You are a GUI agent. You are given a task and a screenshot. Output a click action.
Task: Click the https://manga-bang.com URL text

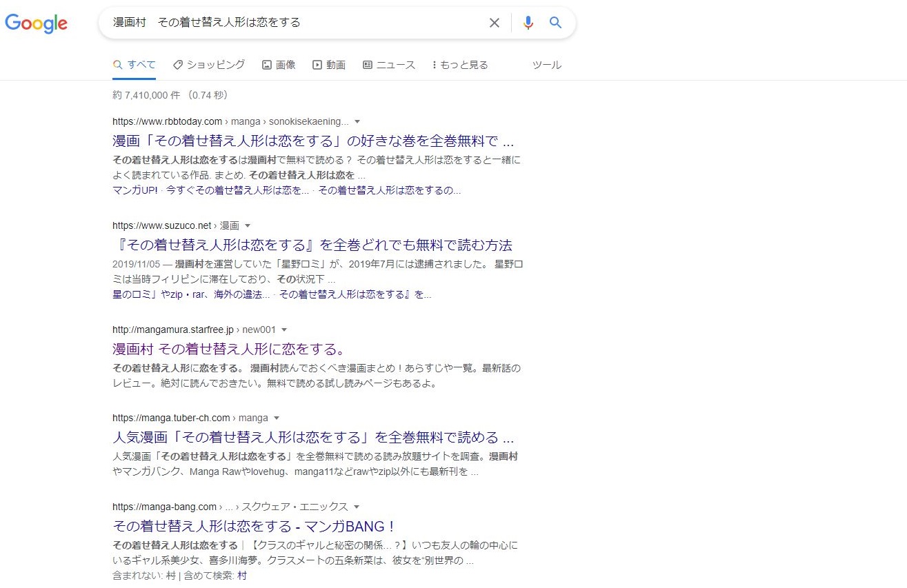pos(165,507)
